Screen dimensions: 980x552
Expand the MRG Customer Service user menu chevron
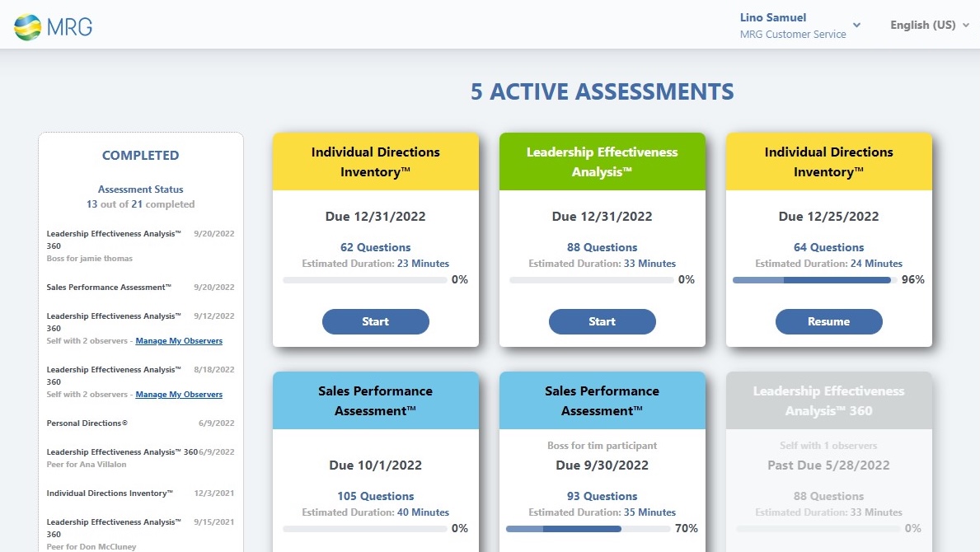[856, 25]
